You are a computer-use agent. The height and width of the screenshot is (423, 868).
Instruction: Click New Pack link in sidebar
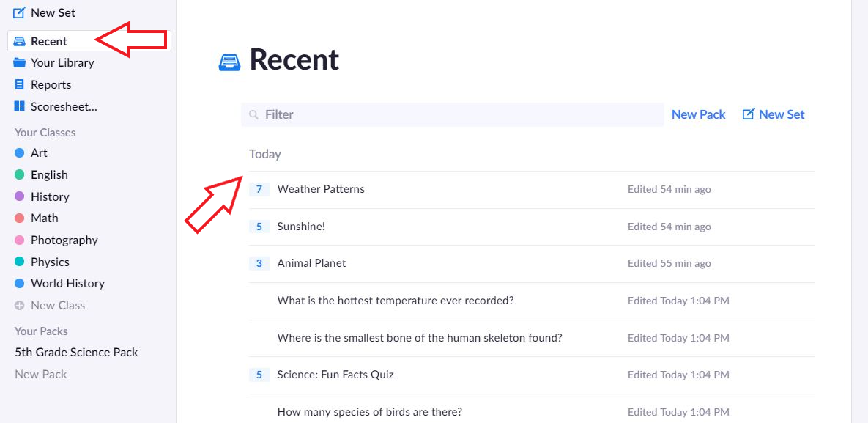click(41, 374)
